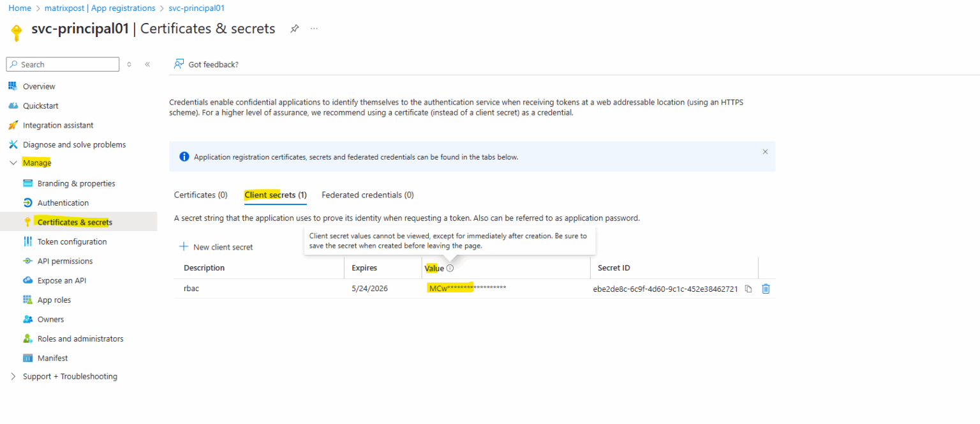Select the Overview sidebar item
980x424 pixels.
click(39, 86)
